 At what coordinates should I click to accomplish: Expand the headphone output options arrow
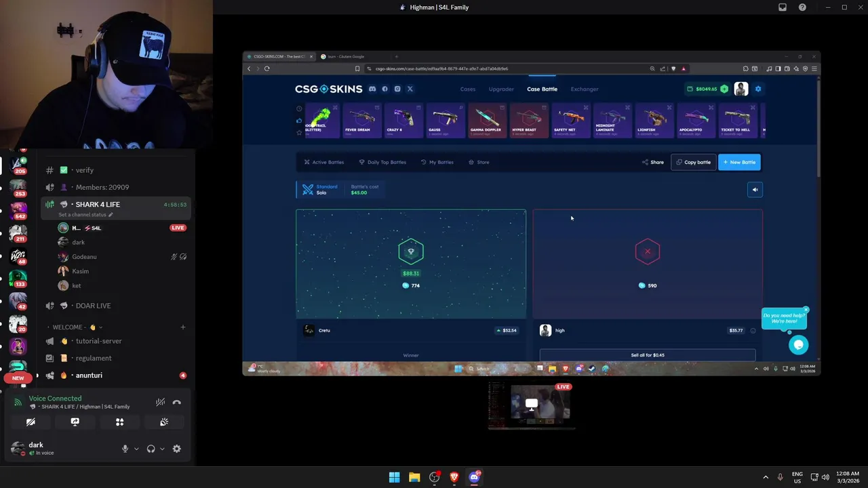(162, 449)
